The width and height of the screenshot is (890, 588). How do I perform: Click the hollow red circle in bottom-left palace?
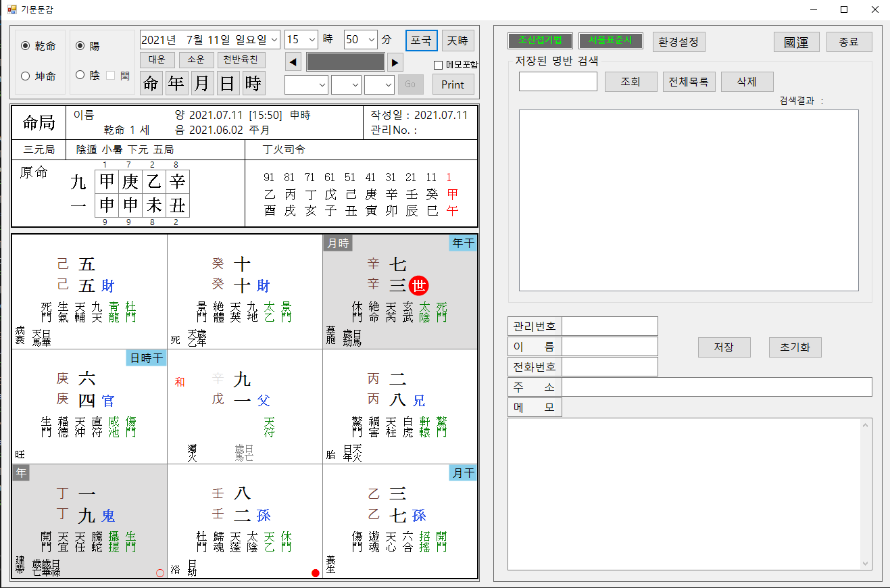[x=160, y=573]
